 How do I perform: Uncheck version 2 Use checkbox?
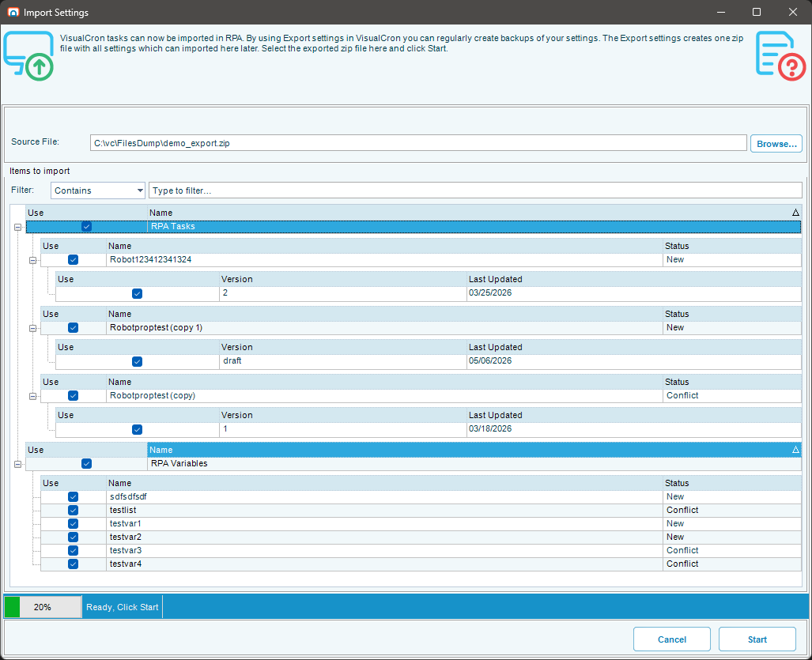(138, 293)
